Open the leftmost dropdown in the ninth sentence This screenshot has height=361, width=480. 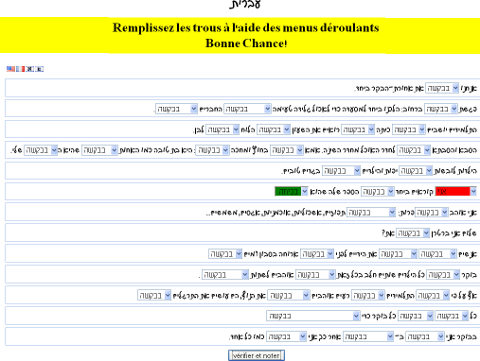(225, 254)
